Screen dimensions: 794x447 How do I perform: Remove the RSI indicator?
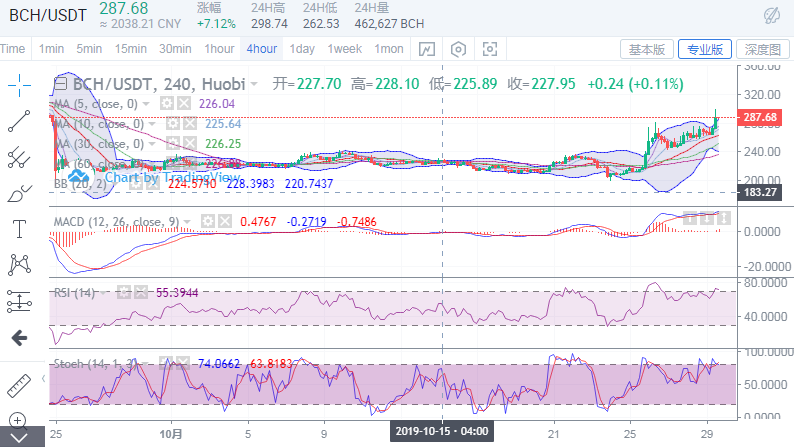click(141, 292)
